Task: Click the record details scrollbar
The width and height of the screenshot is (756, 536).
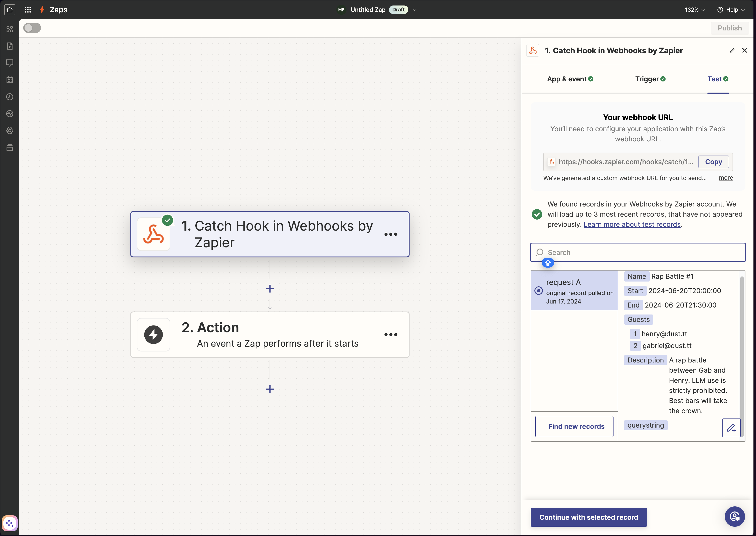Action: tap(742, 357)
